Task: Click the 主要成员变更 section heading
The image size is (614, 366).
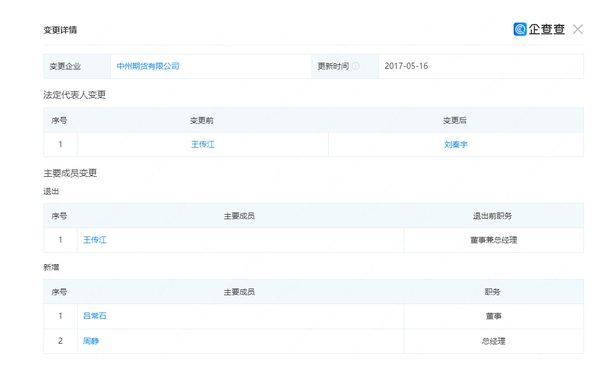Action: coord(70,173)
